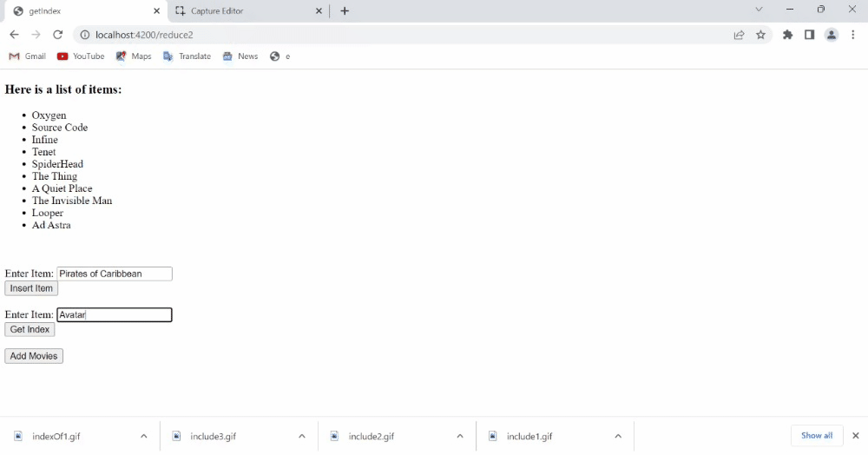Click the Oxygen list item
Screen dimensions: 868x455
tap(49, 115)
